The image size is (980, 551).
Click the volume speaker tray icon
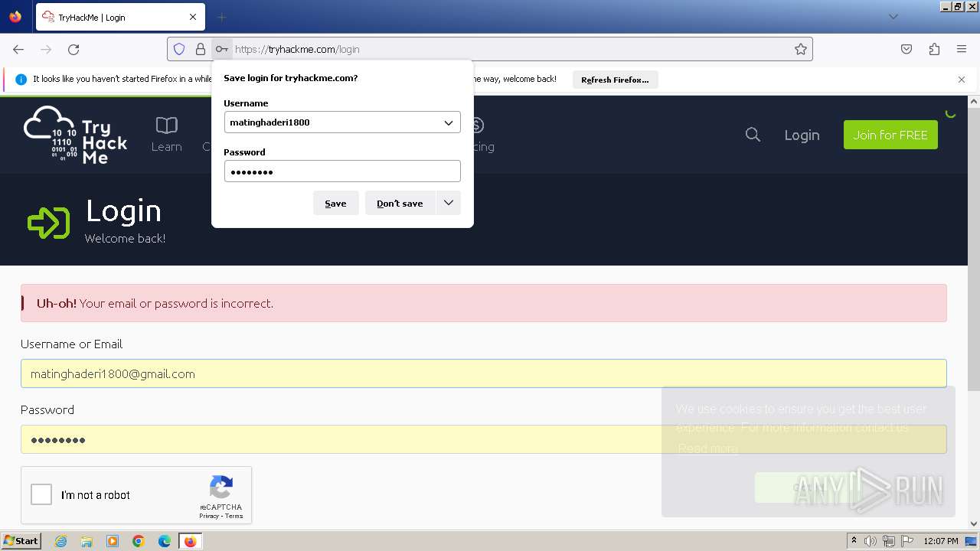(871, 541)
